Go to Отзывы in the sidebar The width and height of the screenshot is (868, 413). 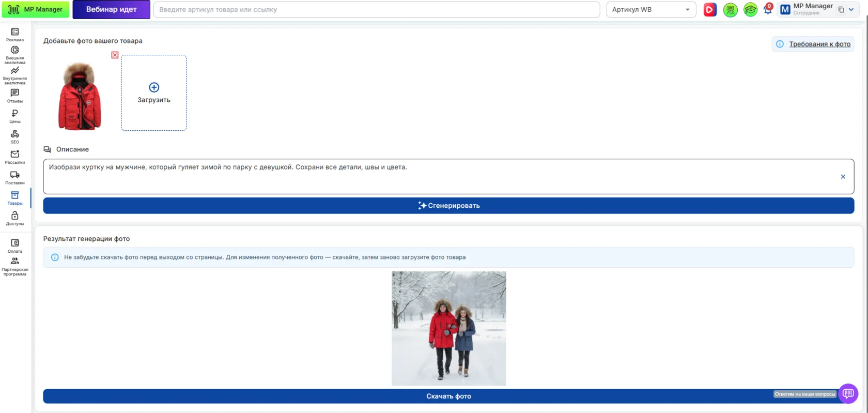(15, 96)
